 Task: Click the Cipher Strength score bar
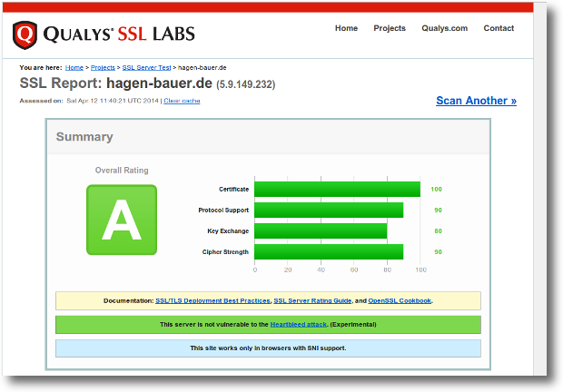point(329,251)
